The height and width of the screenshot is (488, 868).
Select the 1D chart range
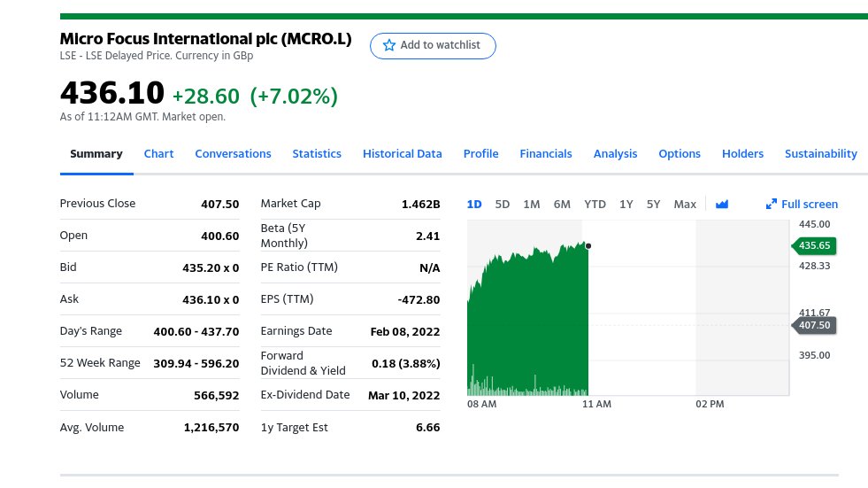474,205
